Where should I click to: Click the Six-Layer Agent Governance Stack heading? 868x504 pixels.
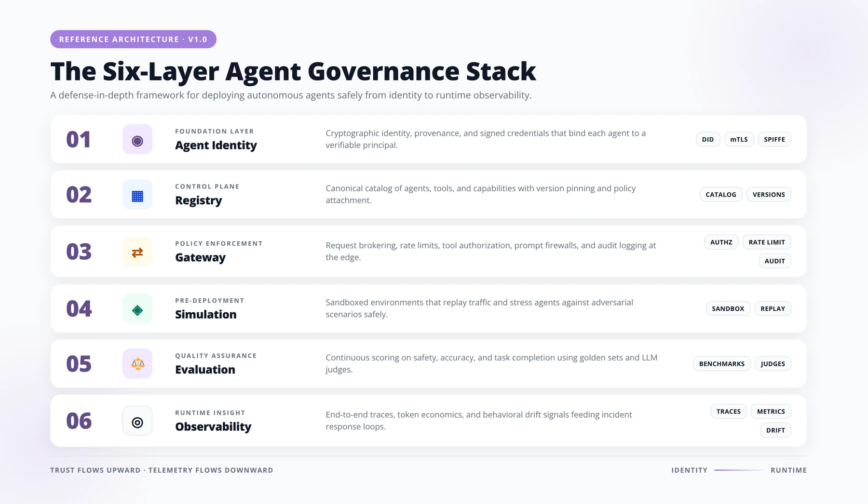293,72
